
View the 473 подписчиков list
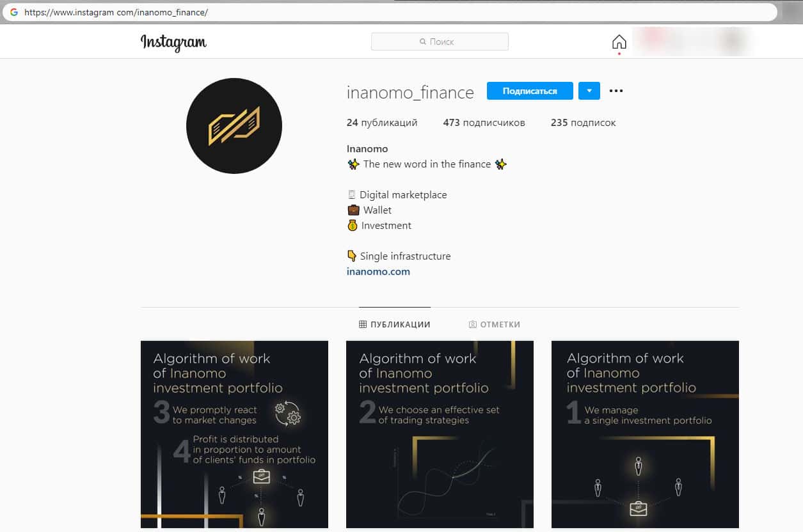point(484,123)
